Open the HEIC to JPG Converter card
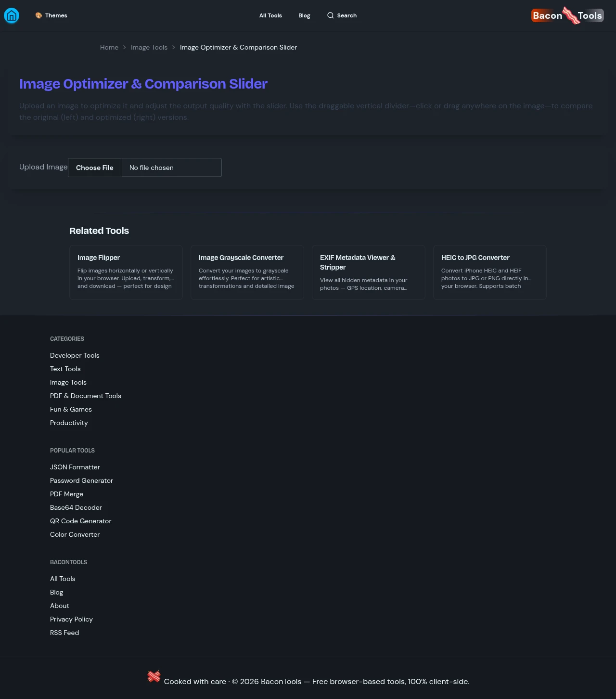616x699 pixels. point(490,272)
